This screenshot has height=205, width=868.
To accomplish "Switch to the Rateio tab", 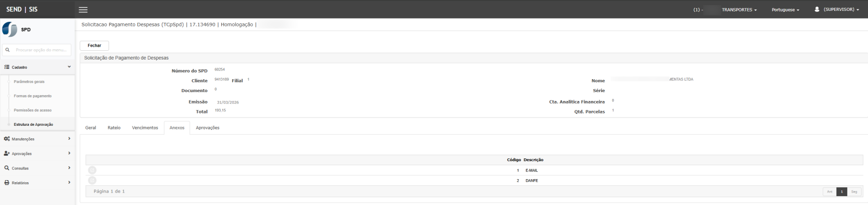I will 114,128.
